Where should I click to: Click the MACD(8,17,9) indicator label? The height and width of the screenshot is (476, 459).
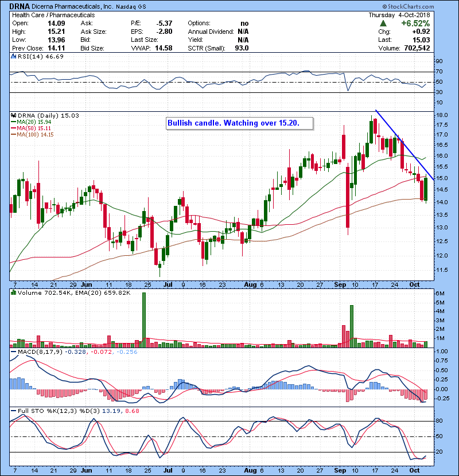(40, 352)
